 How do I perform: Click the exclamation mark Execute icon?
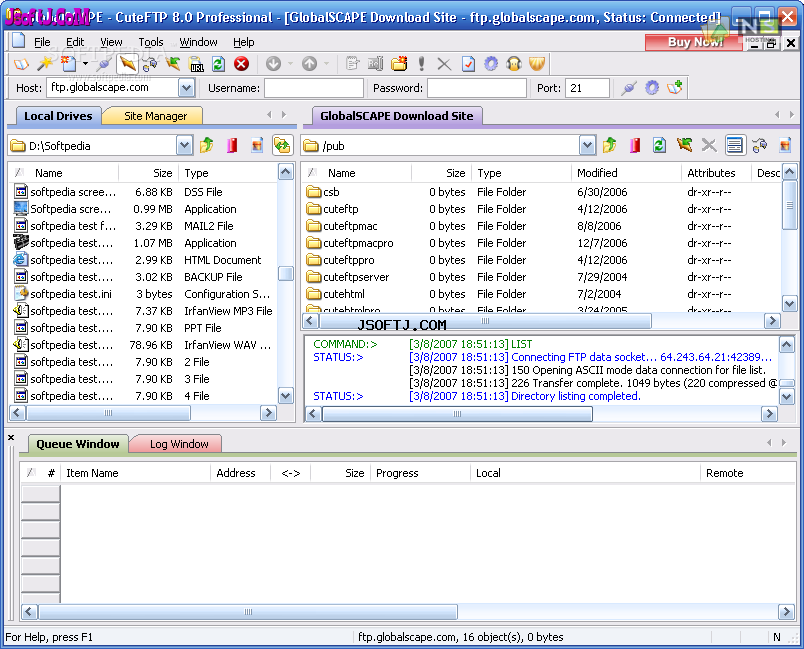421,64
